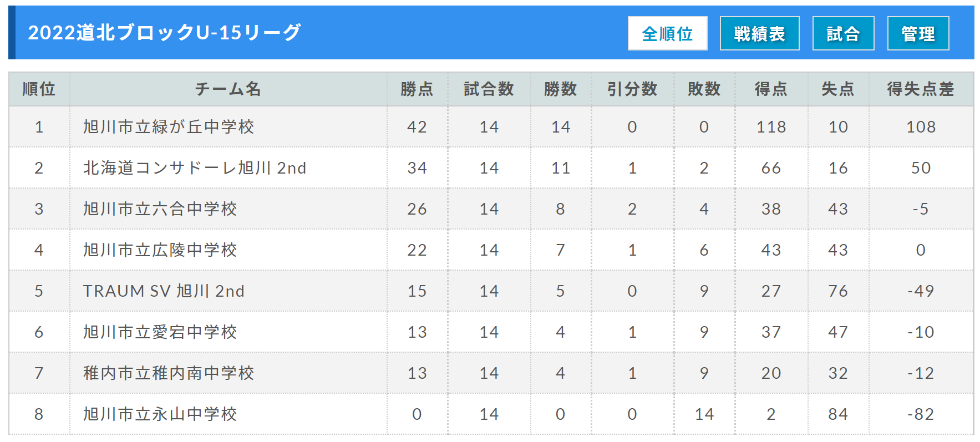Select team 旭川市立愛宕中学校
This screenshot has height=442, width=980.
coord(160,332)
